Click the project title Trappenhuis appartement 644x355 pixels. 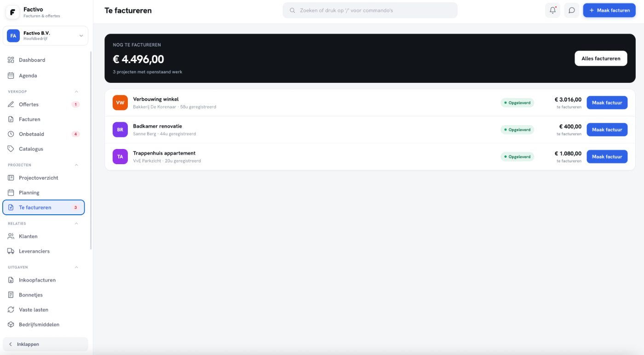(x=164, y=153)
